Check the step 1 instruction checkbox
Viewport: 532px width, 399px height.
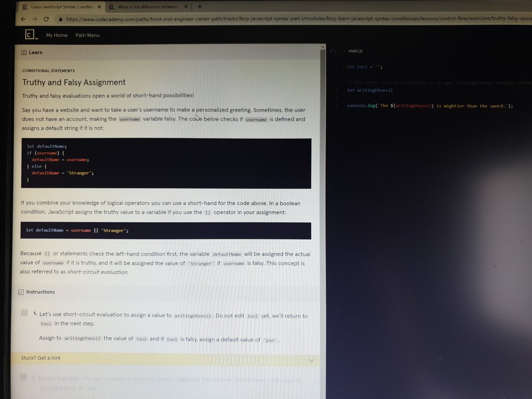click(x=24, y=313)
